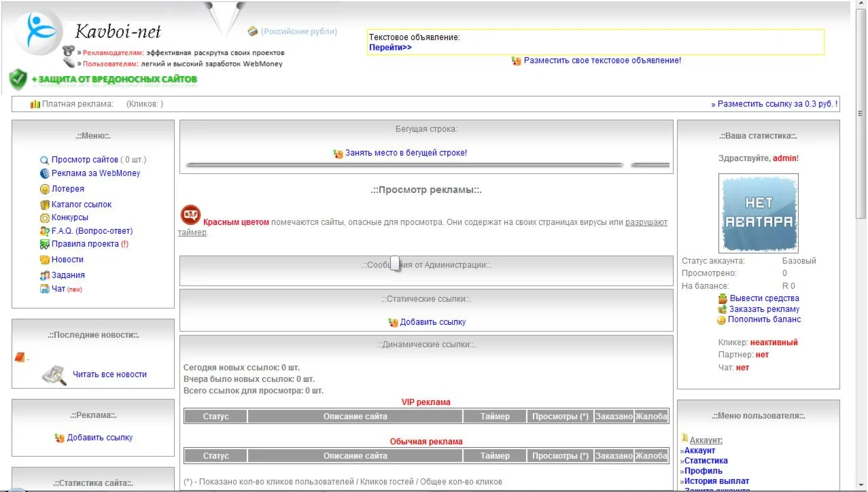Open Просмотр сайтов link
The width and height of the screenshot is (868, 492).
tap(85, 160)
